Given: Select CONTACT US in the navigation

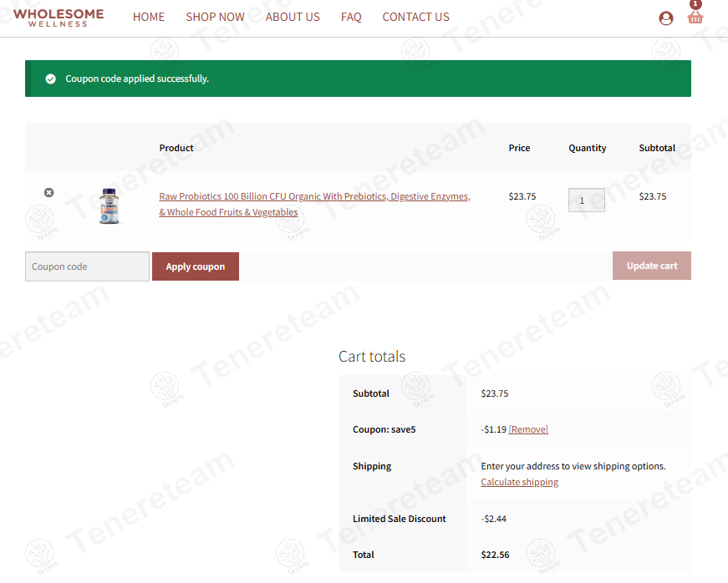Looking at the screenshot, I should [415, 17].
